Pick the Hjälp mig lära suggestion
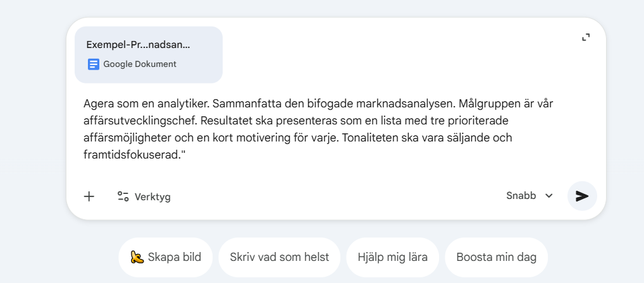 point(392,257)
